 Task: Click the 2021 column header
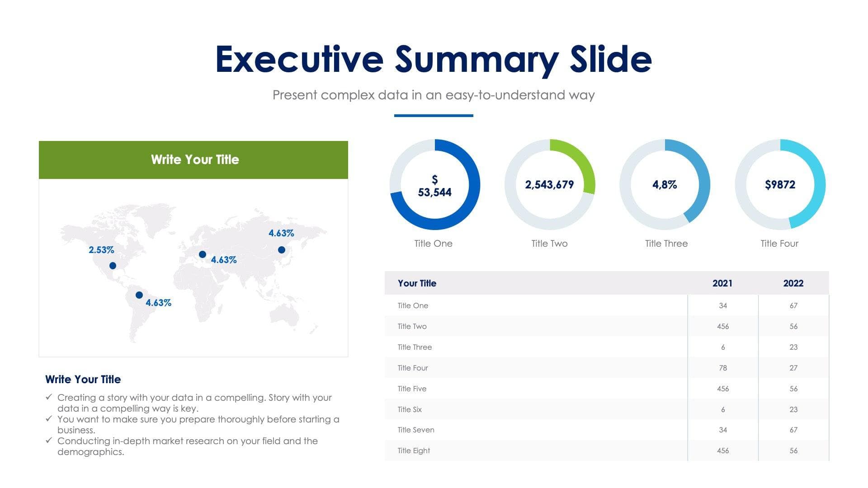point(722,283)
